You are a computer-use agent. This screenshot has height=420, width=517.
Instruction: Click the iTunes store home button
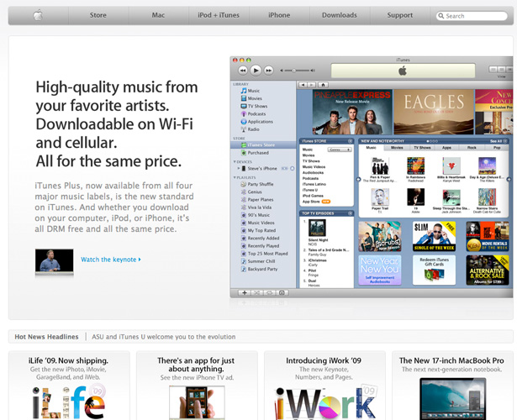pyautogui.click(x=323, y=85)
